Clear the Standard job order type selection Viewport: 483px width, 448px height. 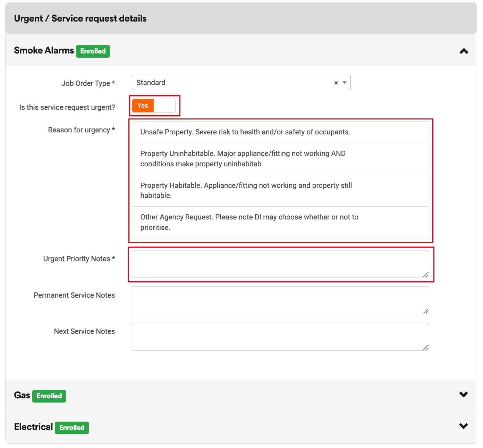(336, 83)
